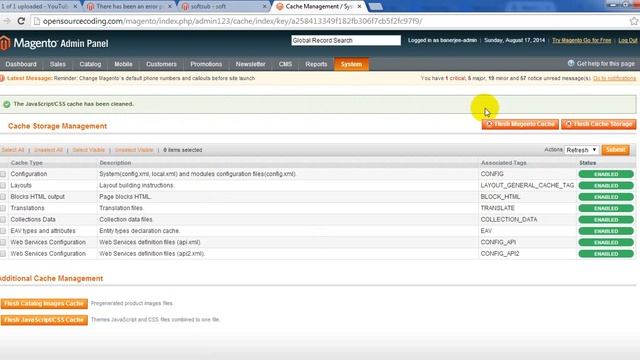
Task: Click the Log Out link
Action: coord(628,40)
